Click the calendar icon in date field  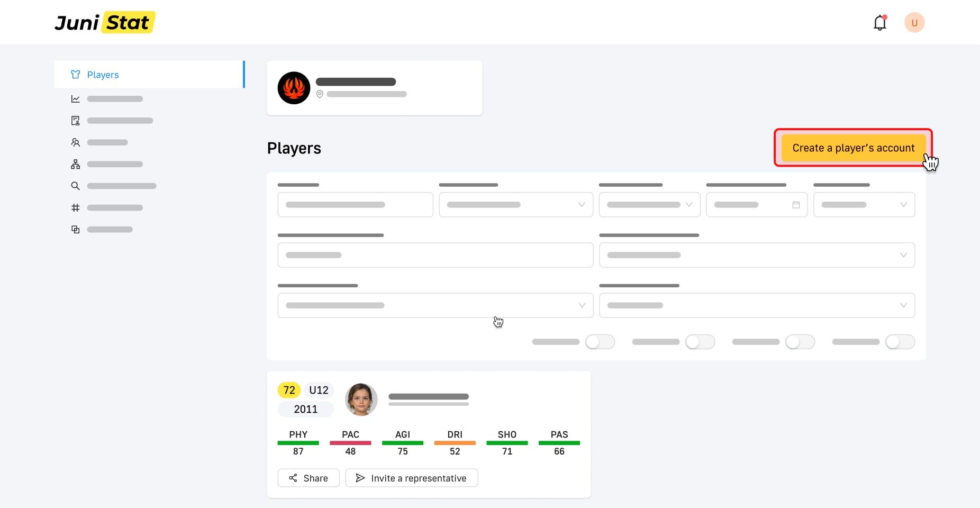coord(796,205)
